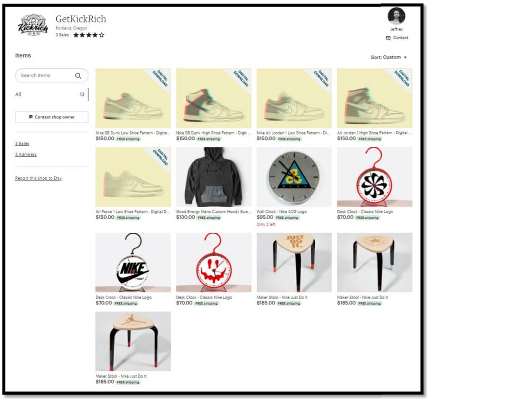The height and width of the screenshot is (399, 532).
Task: Open the Wall Clock Nike ACG Logo thumbnail
Action: point(294,177)
